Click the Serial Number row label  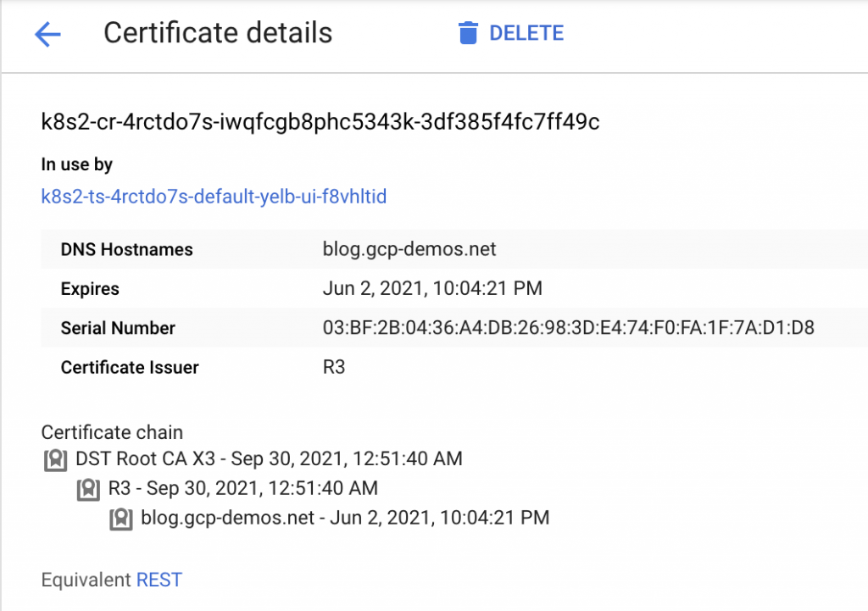click(118, 328)
